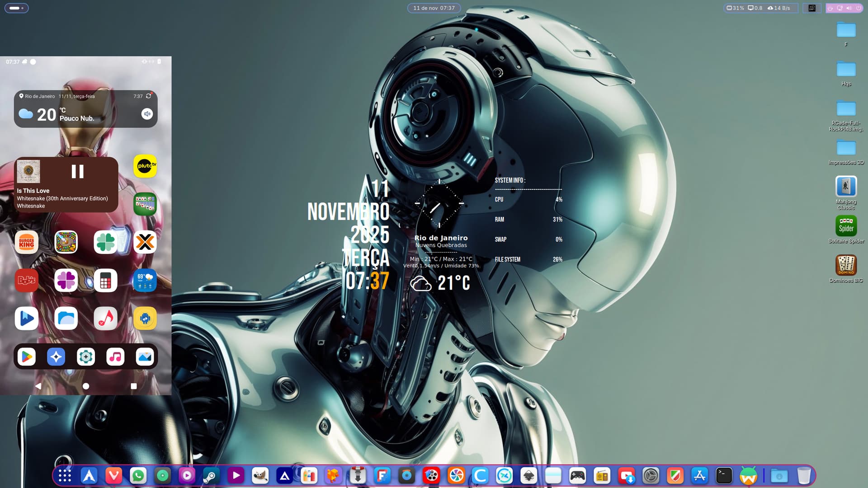Pause the song Is This Love
868x488 pixels.
point(77,171)
